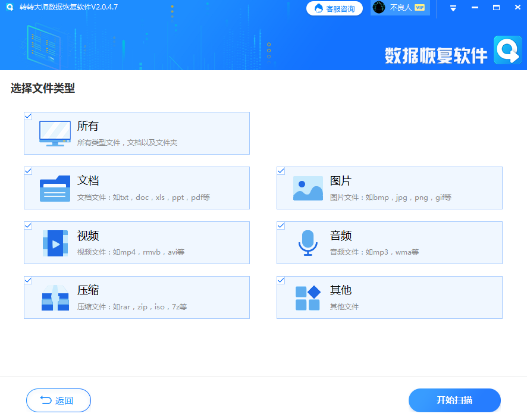Toggle the 音频 checkbox off
The width and height of the screenshot is (527, 420).
click(280, 225)
